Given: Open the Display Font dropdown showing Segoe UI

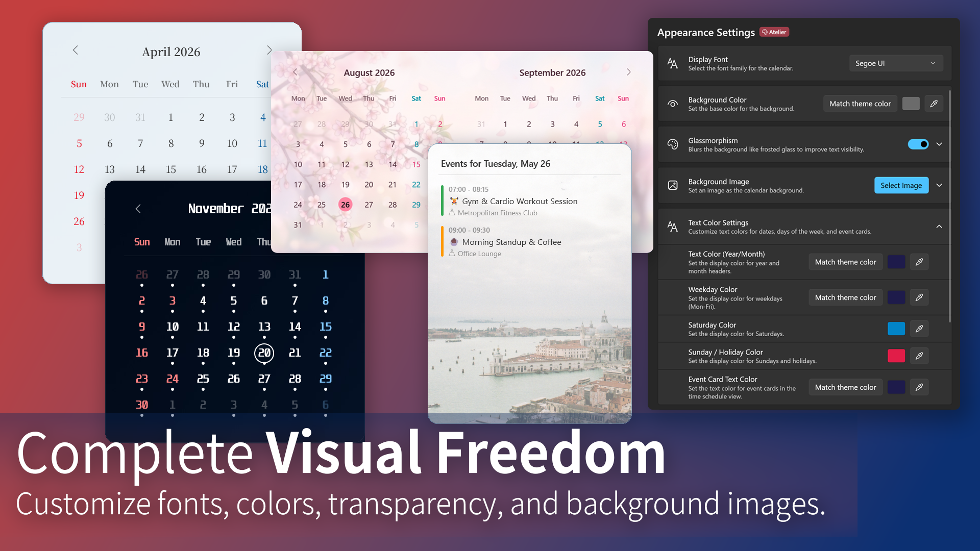Looking at the screenshot, I should point(896,63).
